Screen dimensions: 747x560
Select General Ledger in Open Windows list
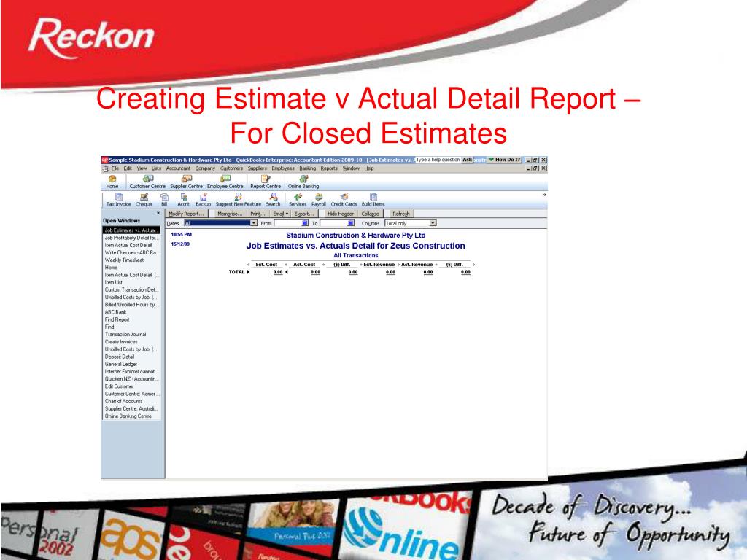(131, 365)
